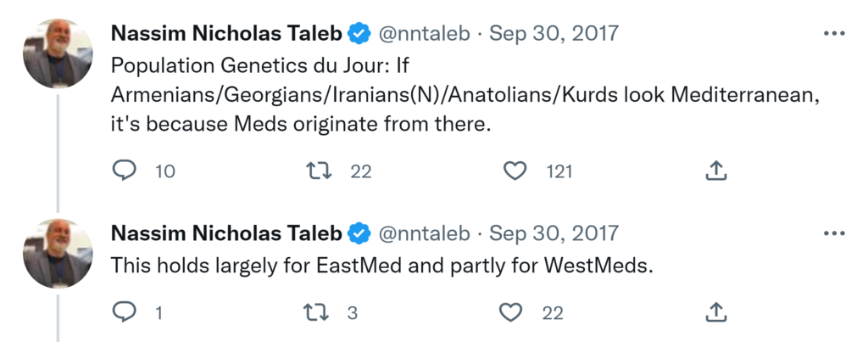Screen dimensions: 868x342
Task: Reply to the Population Genetics tweet
Action: tap(125, 171)
